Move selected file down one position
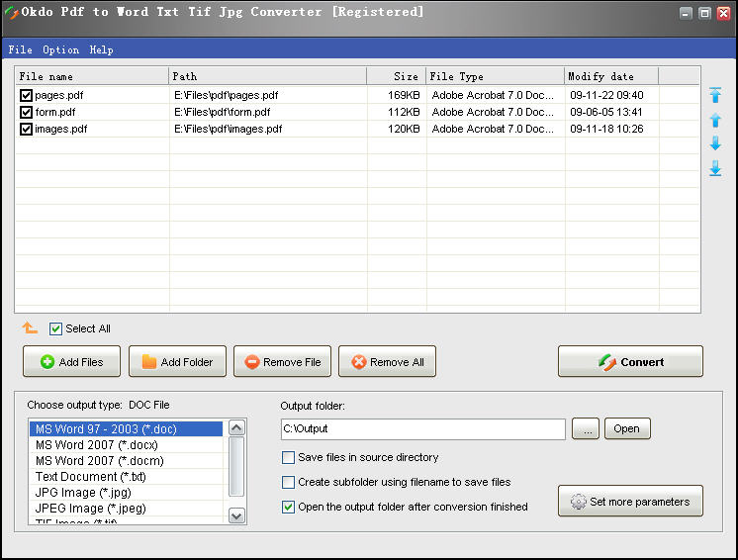 pos(715,144)
